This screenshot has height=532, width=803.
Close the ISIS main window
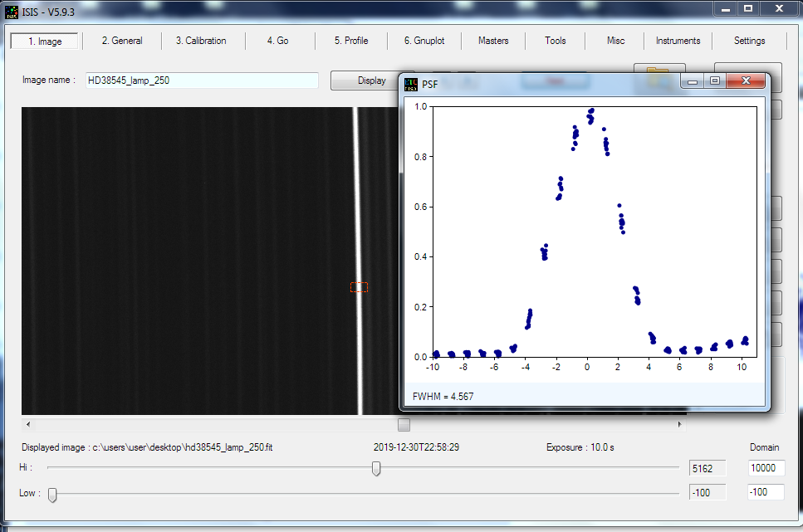[780, 8]
